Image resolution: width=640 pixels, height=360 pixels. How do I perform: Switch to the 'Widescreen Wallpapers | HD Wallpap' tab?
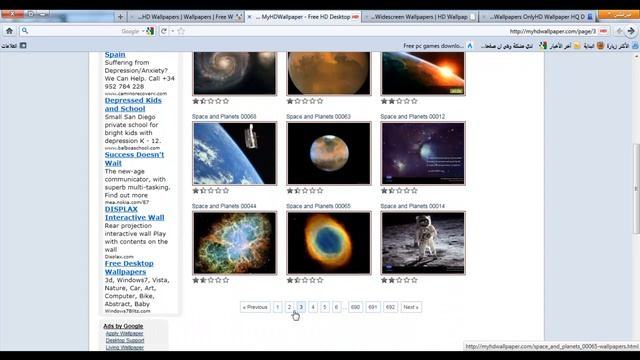421,17
